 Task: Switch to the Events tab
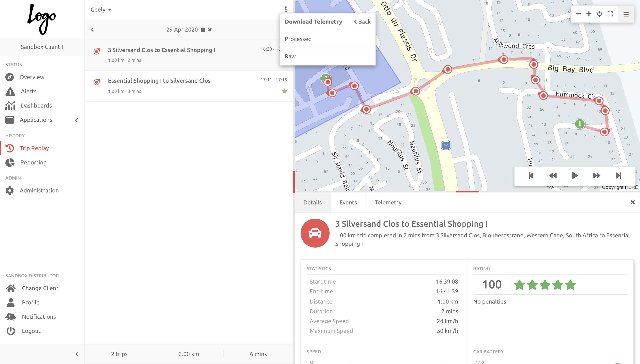pos(348,202)
